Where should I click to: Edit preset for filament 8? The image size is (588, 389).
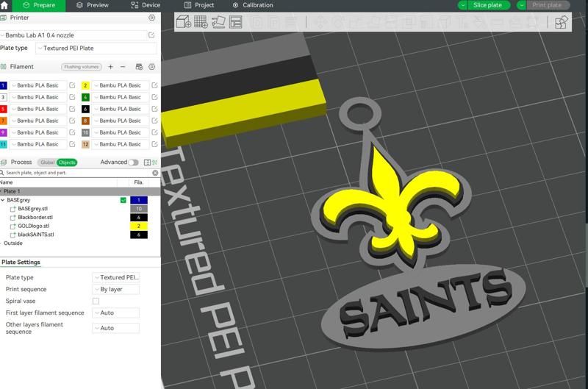tap(154, 121)
